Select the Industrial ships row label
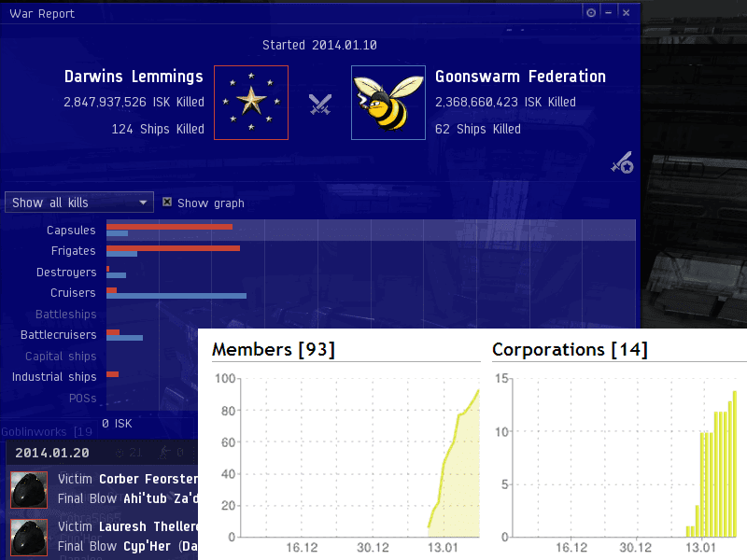Viewport: 747px width, 560px height. (x=54, y=377)
